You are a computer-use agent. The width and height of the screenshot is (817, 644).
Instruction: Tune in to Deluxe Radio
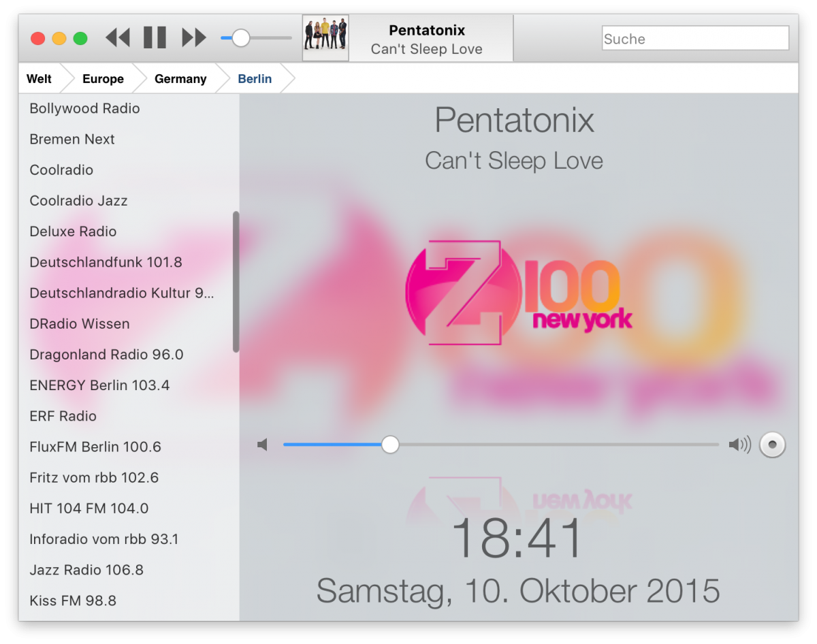pos(129,231)
